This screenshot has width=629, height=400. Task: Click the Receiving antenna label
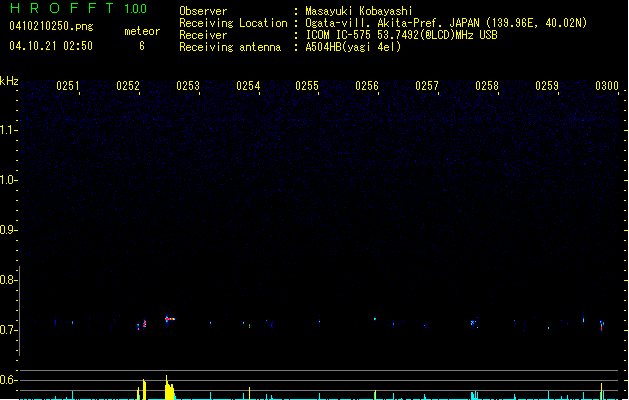tap(230, 47)
